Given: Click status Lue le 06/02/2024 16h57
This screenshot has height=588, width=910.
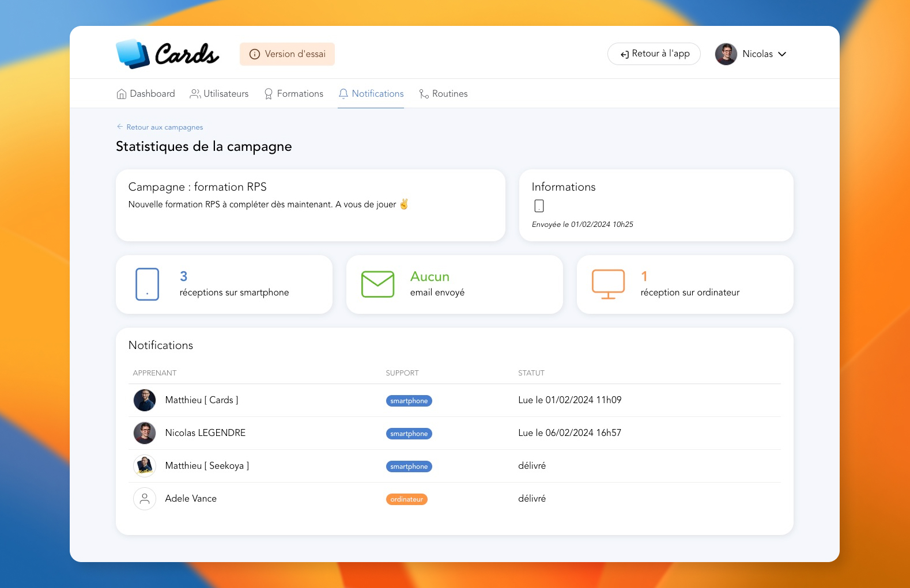Looking at the screenshot, I should point(570,433).
